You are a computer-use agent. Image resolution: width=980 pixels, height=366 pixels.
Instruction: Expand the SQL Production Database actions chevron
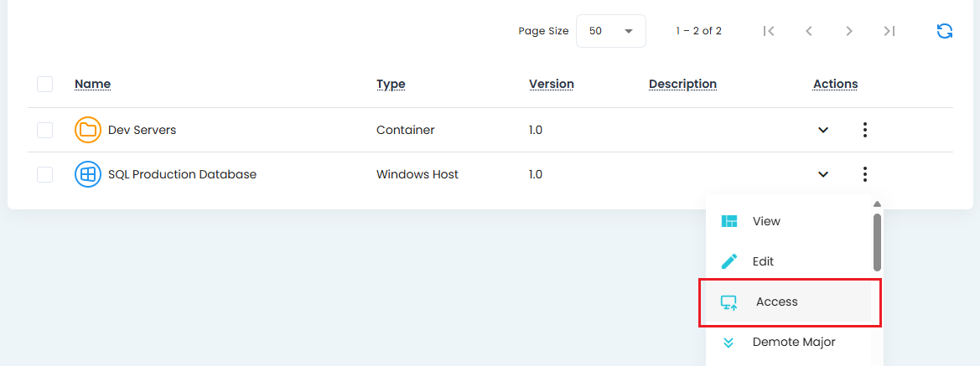pos(823,174)
